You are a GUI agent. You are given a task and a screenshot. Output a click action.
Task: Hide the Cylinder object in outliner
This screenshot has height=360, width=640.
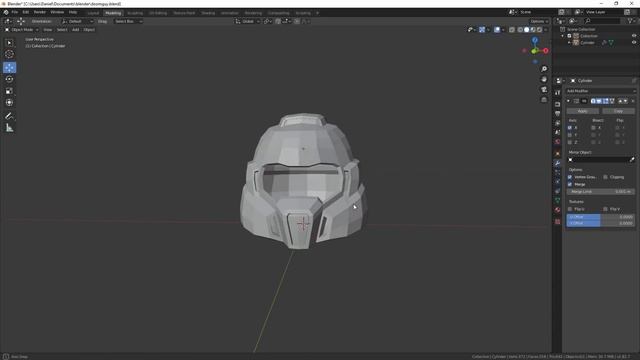tap(634, 42)
